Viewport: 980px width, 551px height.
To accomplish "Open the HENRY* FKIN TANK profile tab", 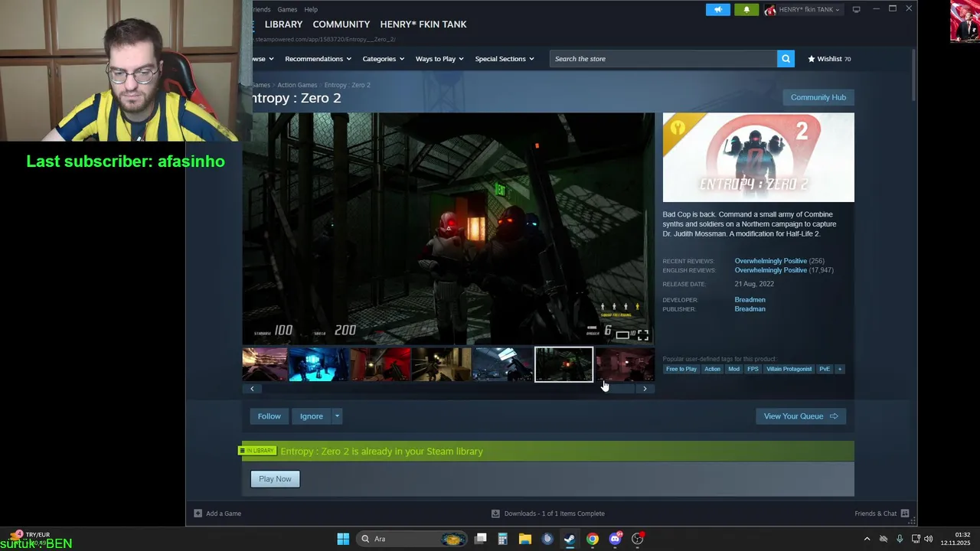I will point(423,24).
